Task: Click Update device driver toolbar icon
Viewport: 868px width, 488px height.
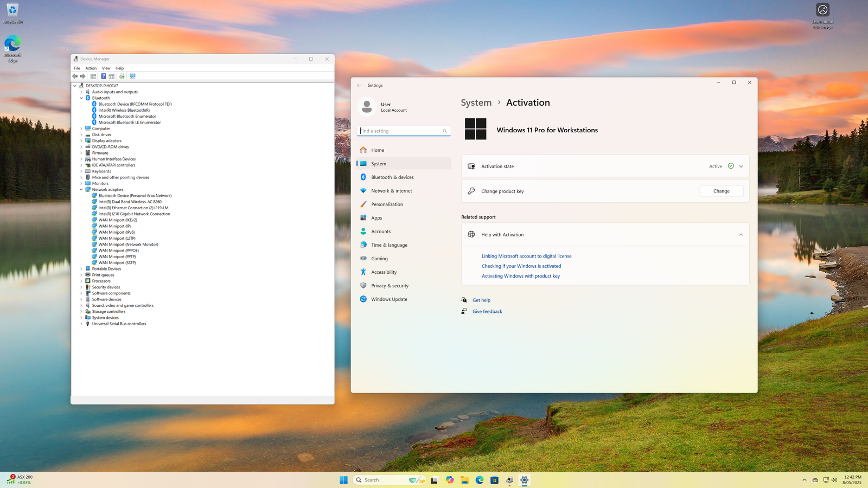Action: click(122, 76)
